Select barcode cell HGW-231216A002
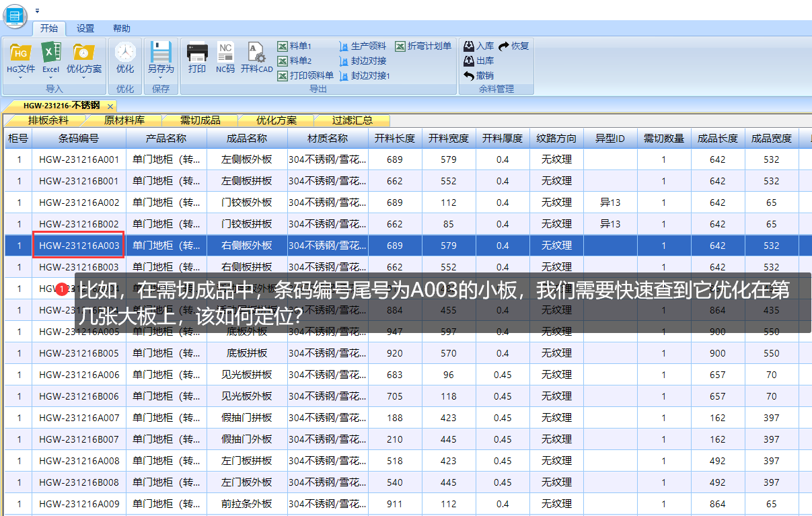Image resolution: width=812 pixels, height=516 pixels. point(79,202)
